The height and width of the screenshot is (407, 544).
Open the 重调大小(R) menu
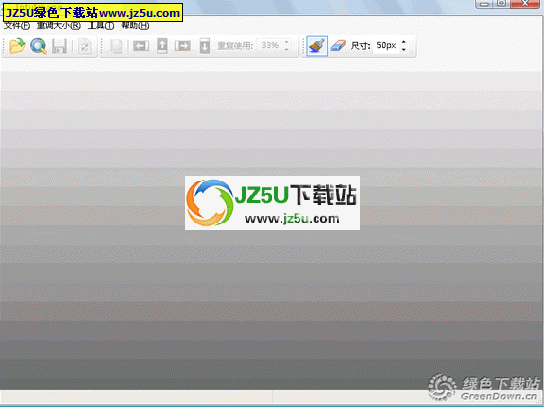coord(59,26)
